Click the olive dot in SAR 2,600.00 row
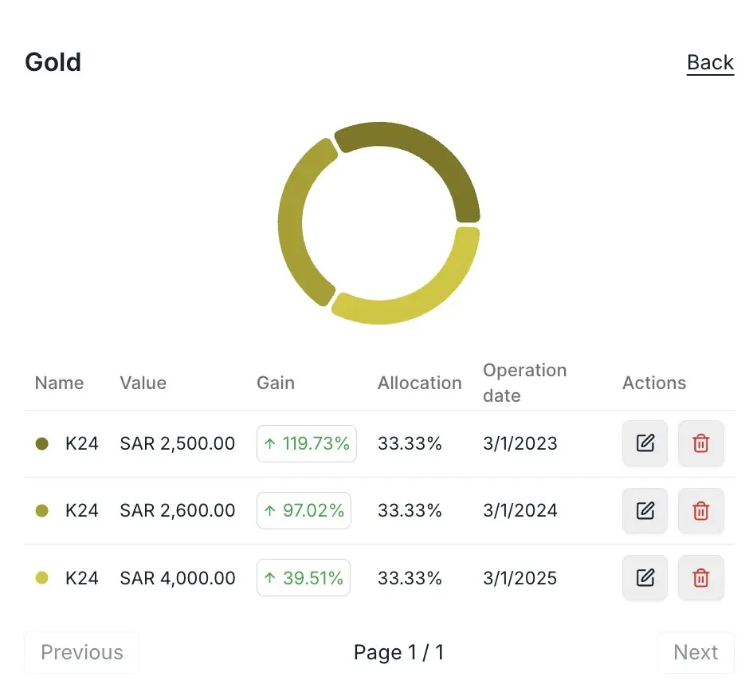 pos(42,510)
